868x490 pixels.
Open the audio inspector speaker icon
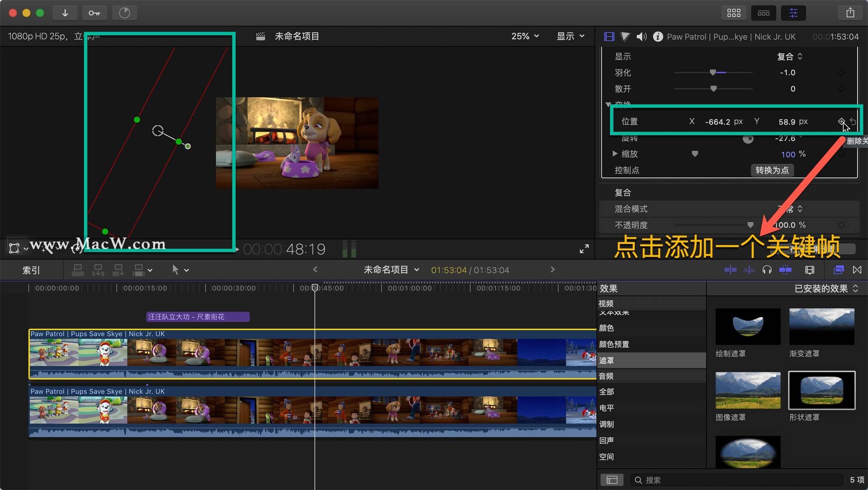pos(641,37)
